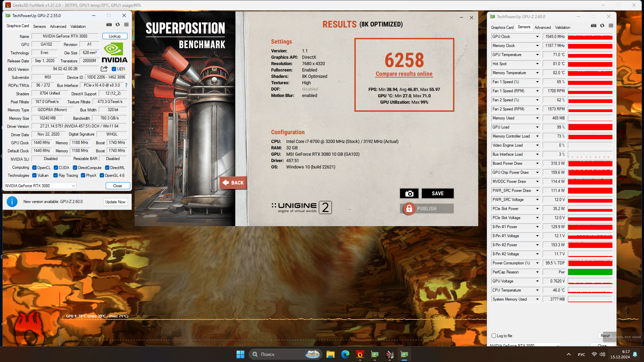This screenshot has width=644, height=362.
Task: Open hamburger menu in GPU-Z 2.55.0 window
Action: tap(127, 24)
